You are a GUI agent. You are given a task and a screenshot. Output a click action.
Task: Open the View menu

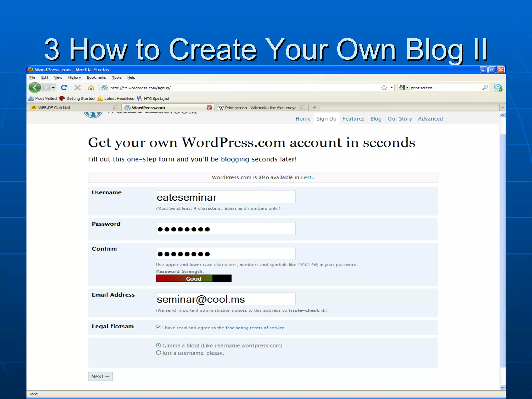(x=58, y=77)
